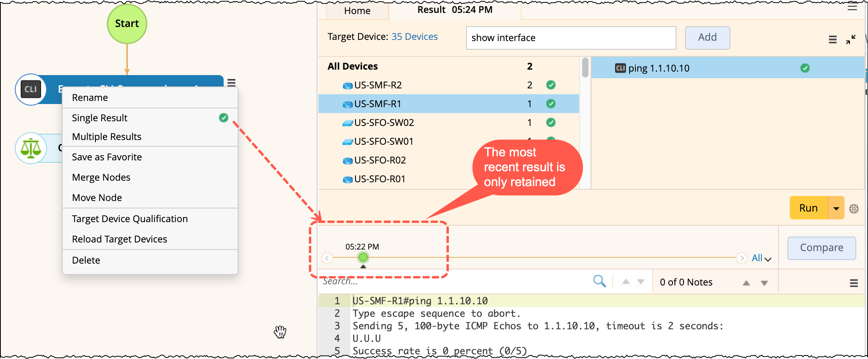Open the 35 Devices link
Screen dimensions: 868x359
(414, 37)
